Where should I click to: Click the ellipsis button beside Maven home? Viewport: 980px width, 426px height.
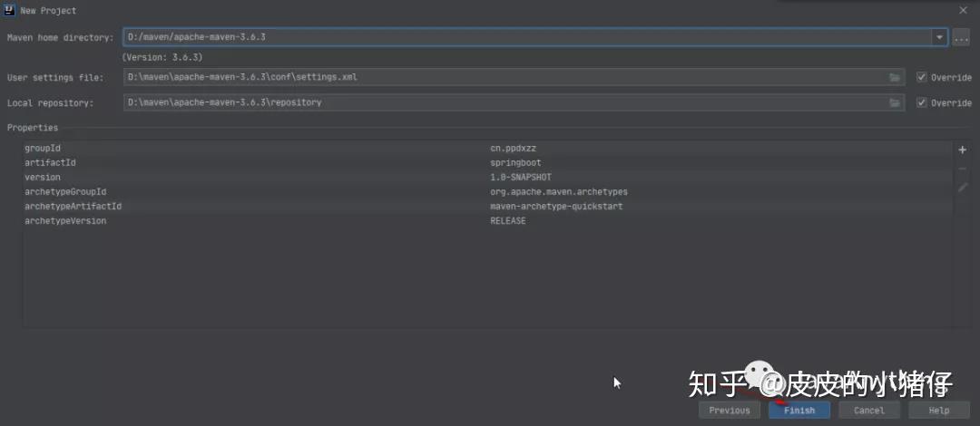[962, 38]
